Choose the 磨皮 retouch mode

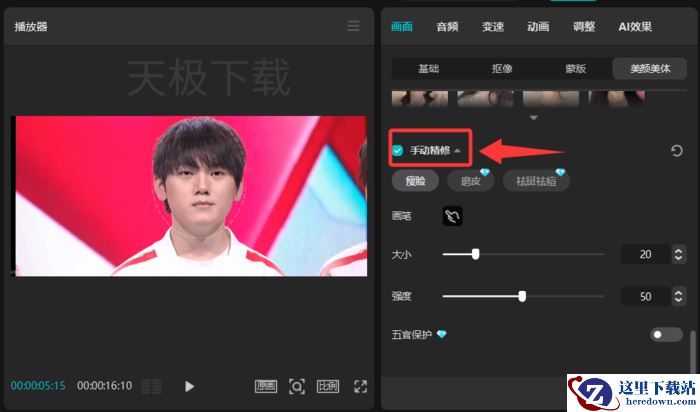point(471,181)
